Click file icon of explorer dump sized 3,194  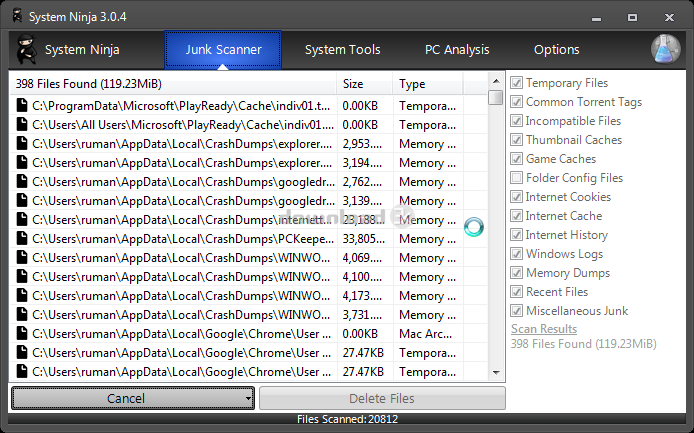[22, 163]
